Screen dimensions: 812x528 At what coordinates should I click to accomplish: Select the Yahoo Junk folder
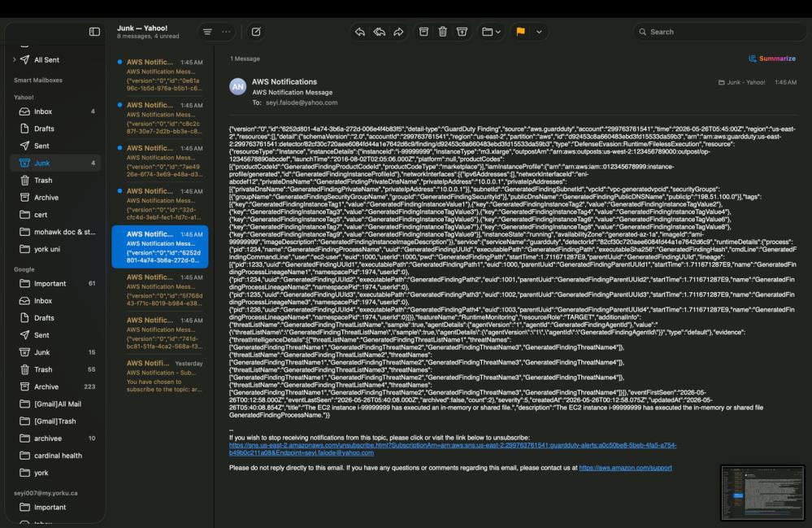[x=55, y=163]
